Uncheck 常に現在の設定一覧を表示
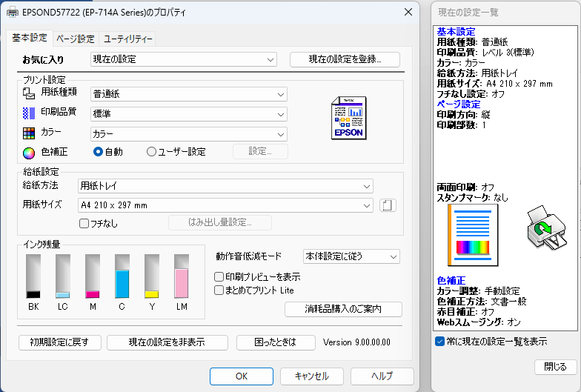The height and width of the screenshot is (392, 581). (x=440, y=342)
